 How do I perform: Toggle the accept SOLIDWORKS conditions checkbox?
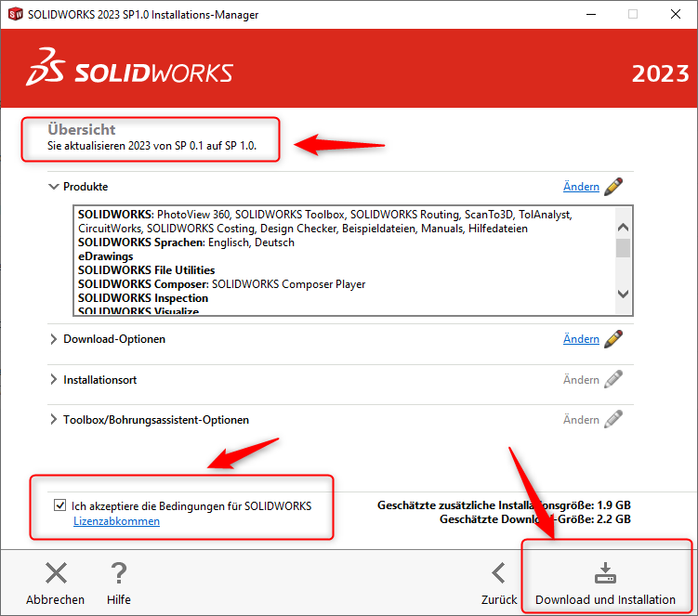(59, 505)
